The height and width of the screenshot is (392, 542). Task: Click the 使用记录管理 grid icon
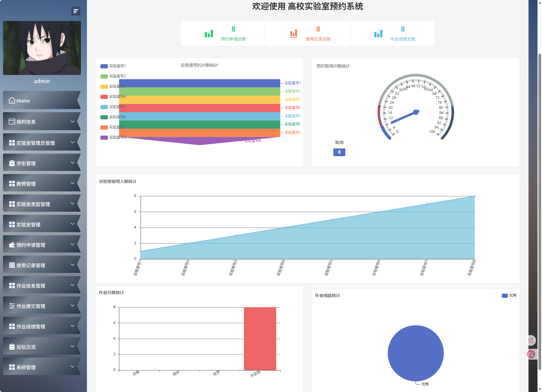[12, 265]
